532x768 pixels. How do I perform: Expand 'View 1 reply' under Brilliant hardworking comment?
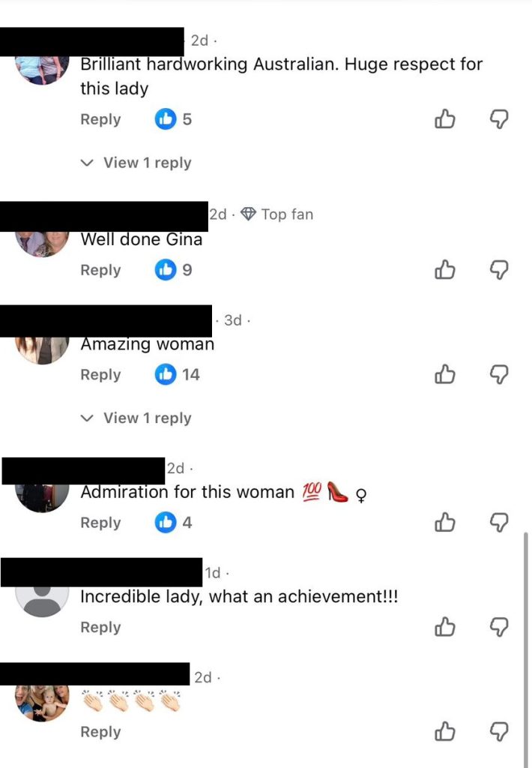136,163
